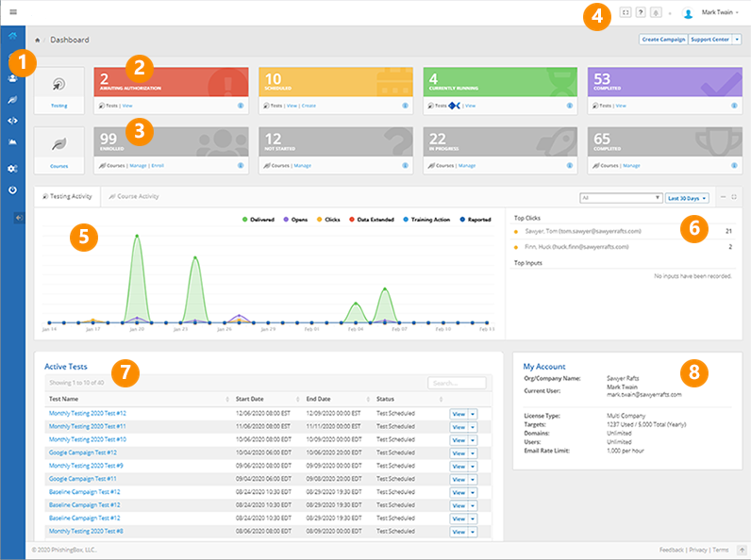Open the dropdown arrow beside Support Center

(737, 40)
